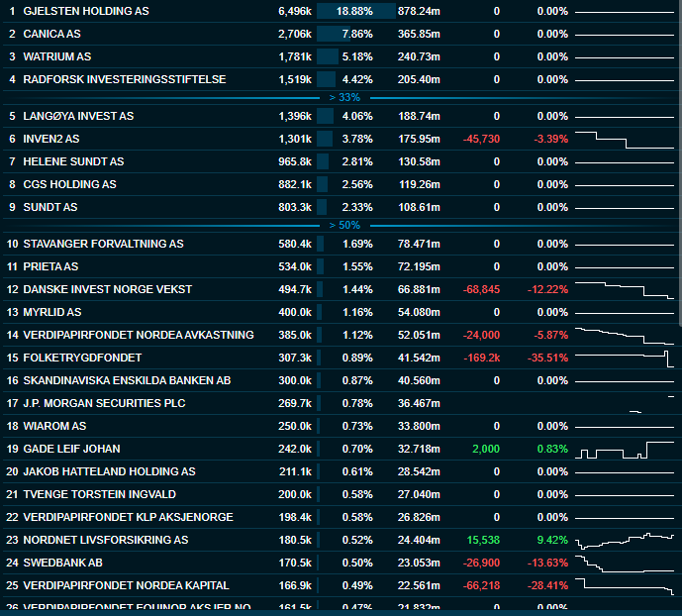This screenshot has width=682, height=616.
Task: Select LANGØYA INVEST AS name
Action: pyautogui.click(x=78, y=116)
